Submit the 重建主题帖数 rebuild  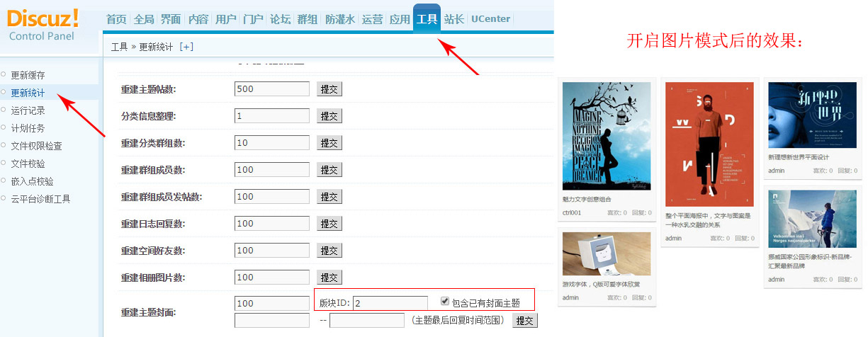329,88
